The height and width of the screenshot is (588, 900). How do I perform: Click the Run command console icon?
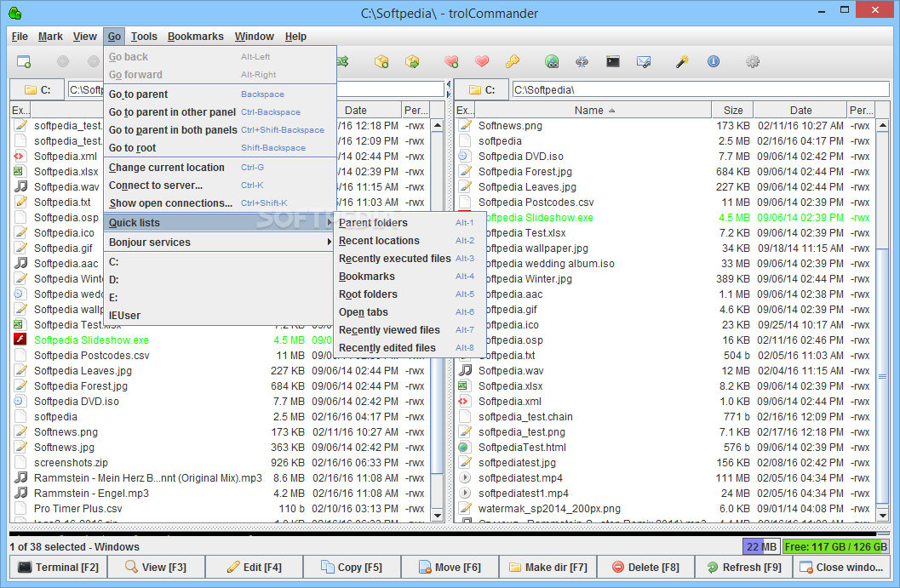612,61
